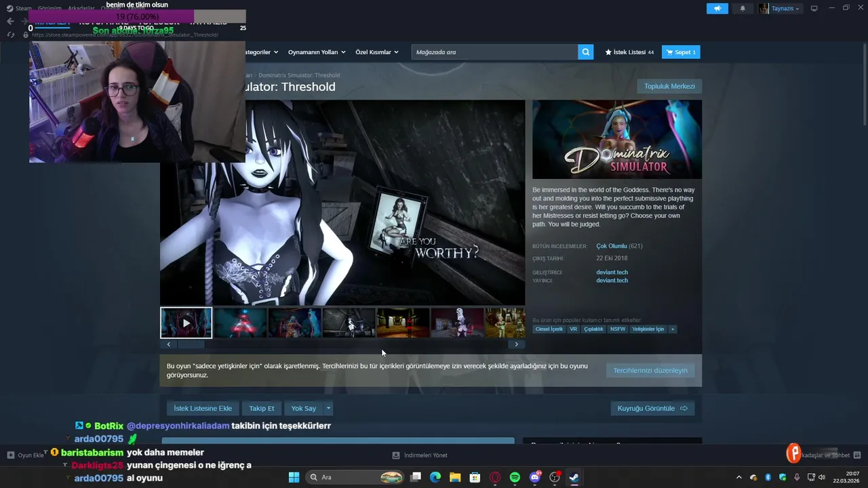Click the volume speaker tray icon
This screenshot has width=868, height=488.
click(x=823, y=477)
